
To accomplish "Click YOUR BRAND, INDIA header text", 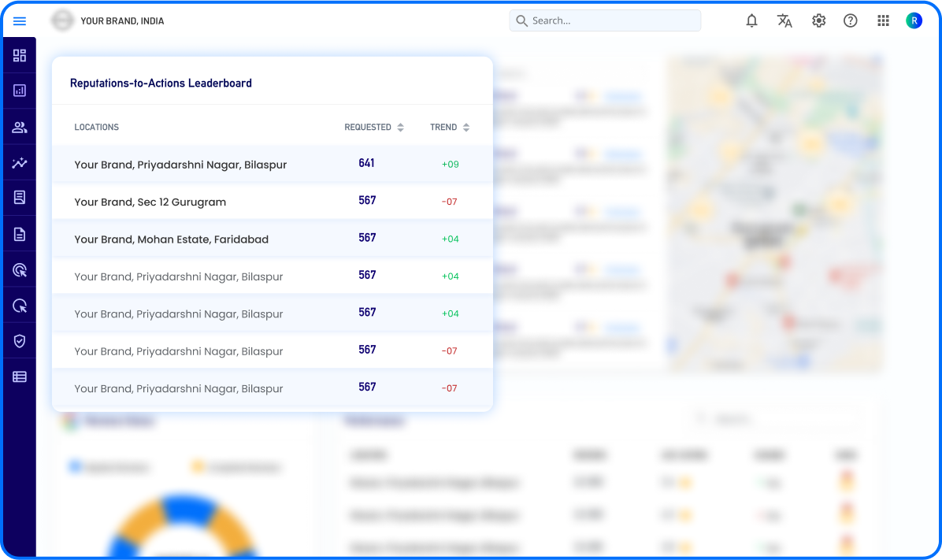I will (122, 21).
